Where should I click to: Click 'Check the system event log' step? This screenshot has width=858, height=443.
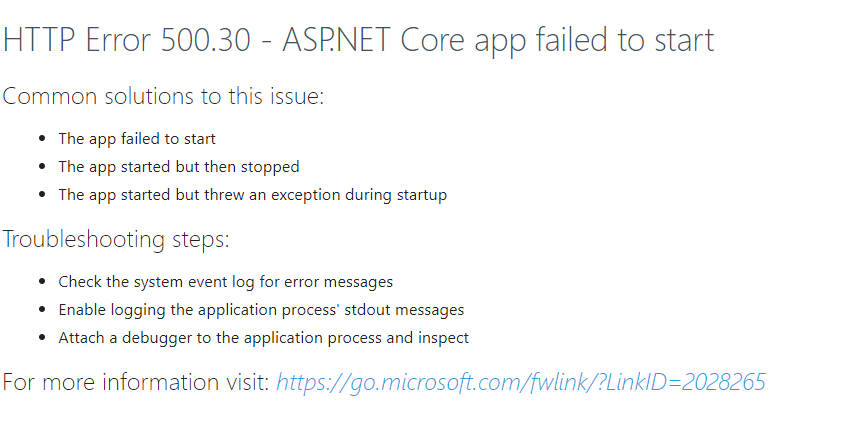[225, 282]
